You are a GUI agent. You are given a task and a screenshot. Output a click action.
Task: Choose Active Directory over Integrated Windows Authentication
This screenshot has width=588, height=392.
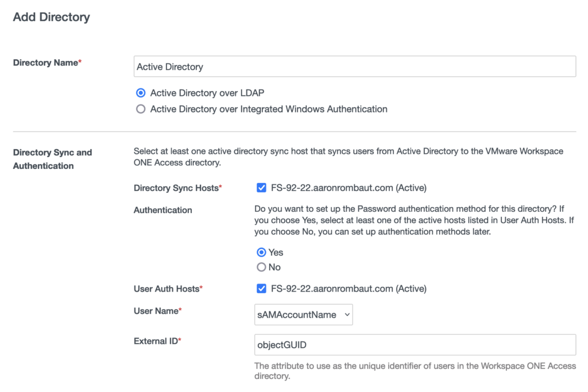click(141, 109)
